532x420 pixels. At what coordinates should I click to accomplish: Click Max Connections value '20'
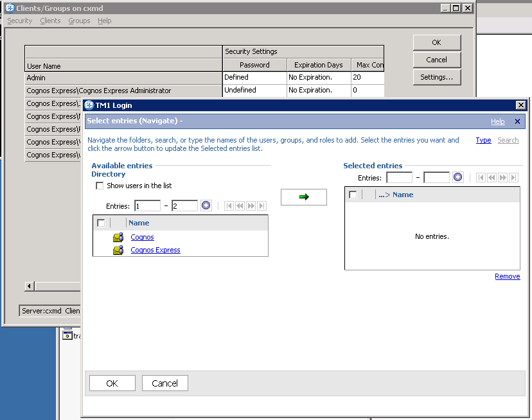[368, 77]
